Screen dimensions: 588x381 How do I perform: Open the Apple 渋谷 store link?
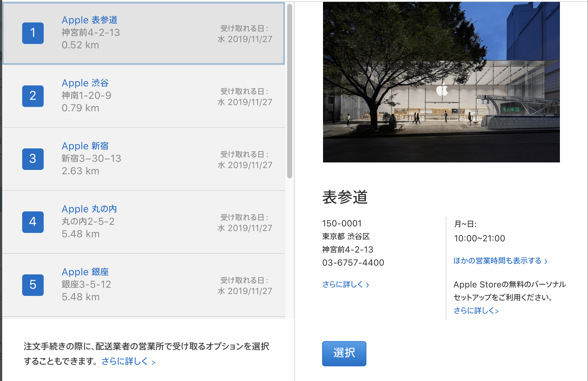click(x=85, y=83)
